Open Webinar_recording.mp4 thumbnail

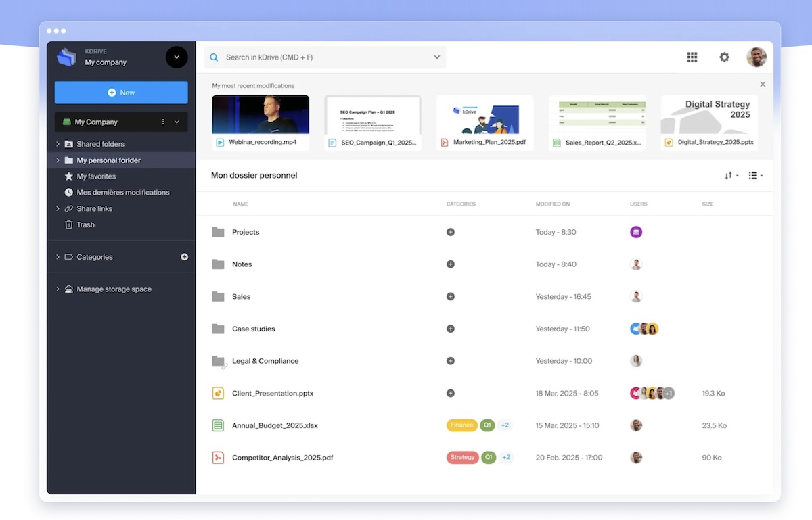tap(261, 114)
